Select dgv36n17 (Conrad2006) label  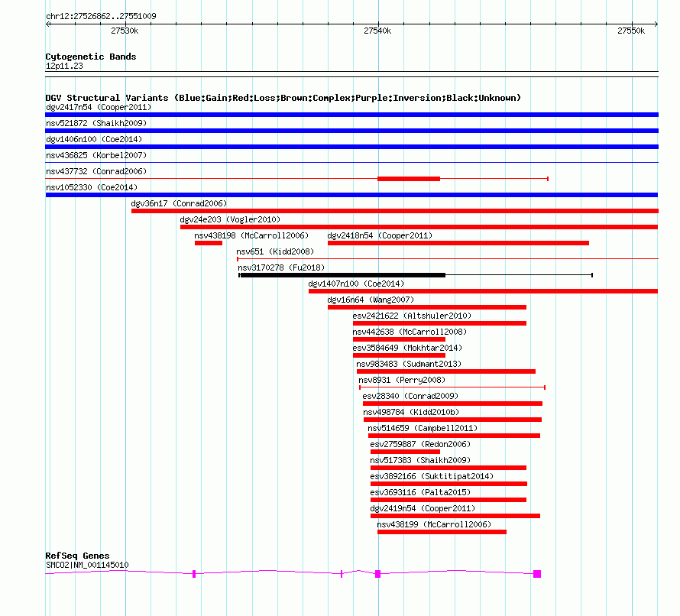tap(179, 203)
